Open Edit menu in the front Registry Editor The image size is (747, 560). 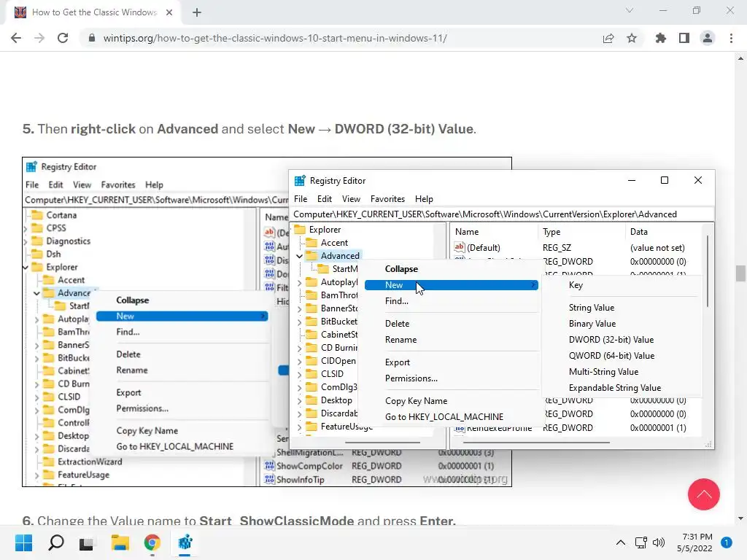325,199
